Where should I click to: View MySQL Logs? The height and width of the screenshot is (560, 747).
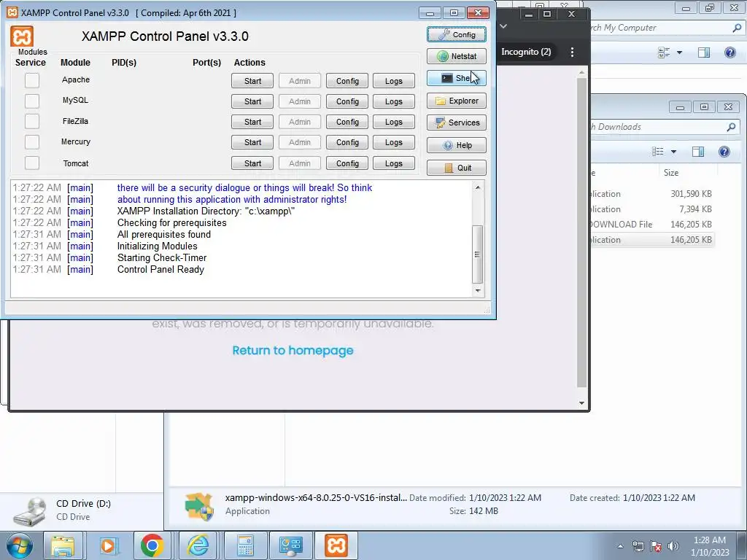pos(393,101)
